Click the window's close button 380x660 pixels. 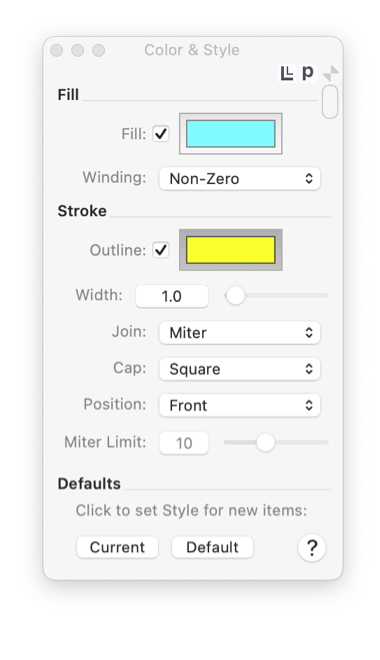(56, 51)
